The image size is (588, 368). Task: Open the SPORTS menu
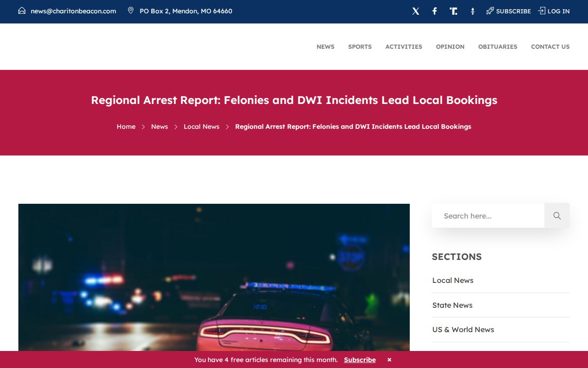click(x=360, y=46)
